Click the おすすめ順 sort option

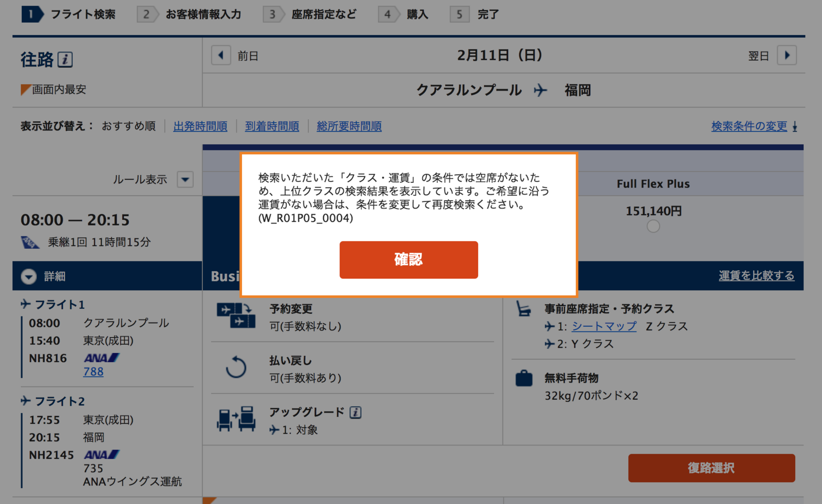(128, 126)
